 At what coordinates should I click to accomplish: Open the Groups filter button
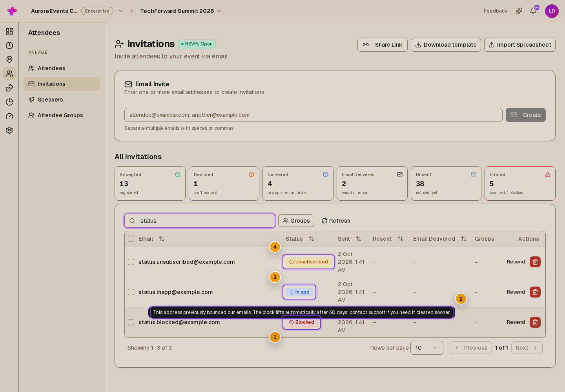296,221
